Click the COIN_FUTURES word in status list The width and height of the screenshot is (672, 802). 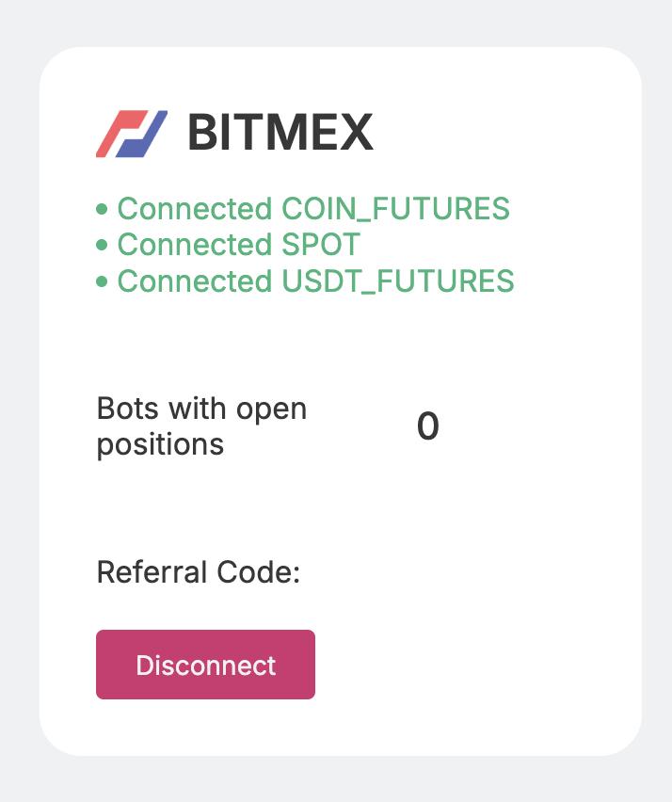[x=395, y=209]
